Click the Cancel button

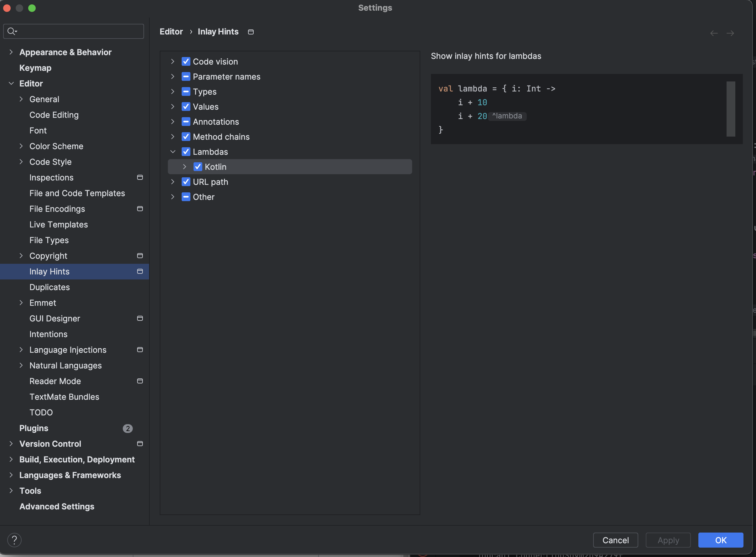pos(615,540)
